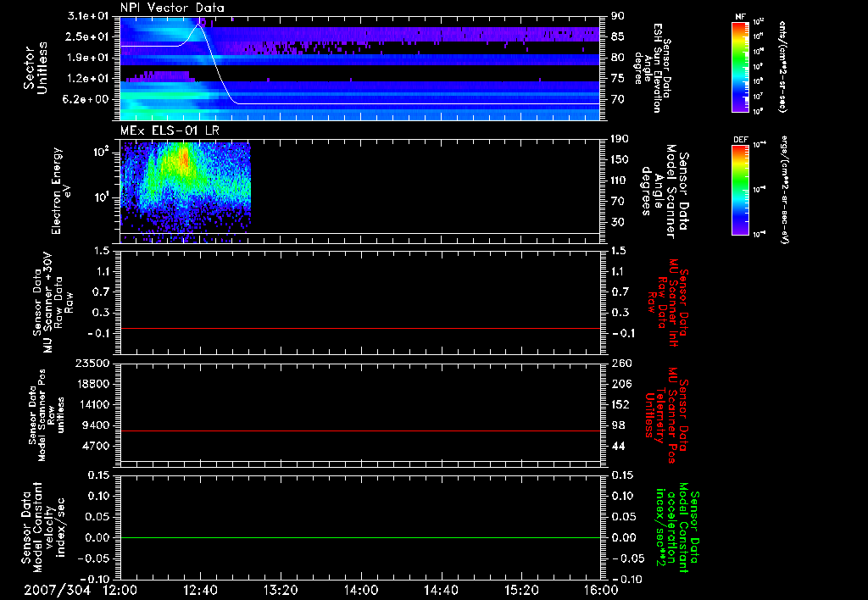Click the "2.5e+01" sector tick label
Image resolution: width=868 pixels, height=600 pixels.
point(88,36)
